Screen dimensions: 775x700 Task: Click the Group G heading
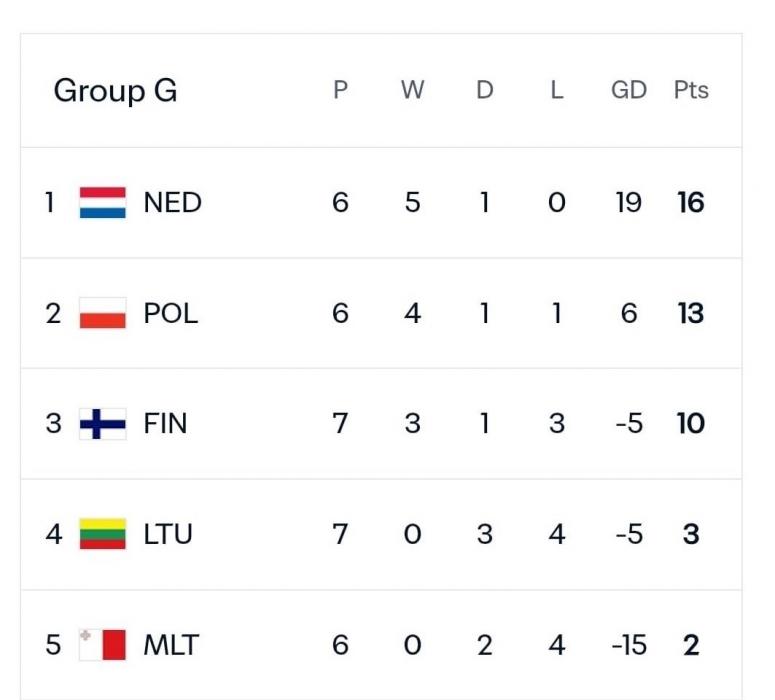click(115, 91)
